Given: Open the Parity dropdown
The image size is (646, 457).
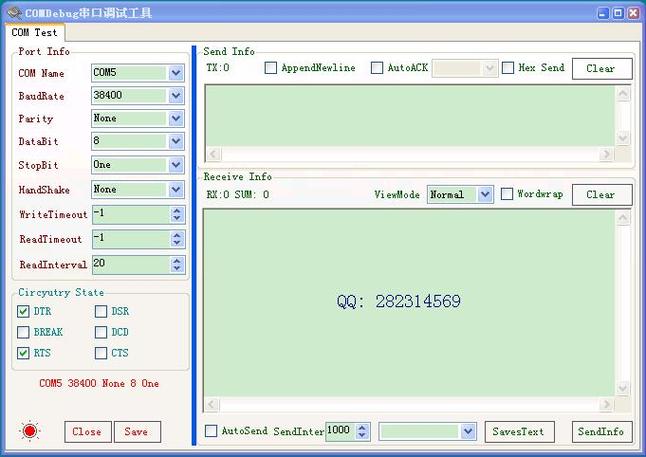Looking at the screenshot, I should click(x=176, y=118).
